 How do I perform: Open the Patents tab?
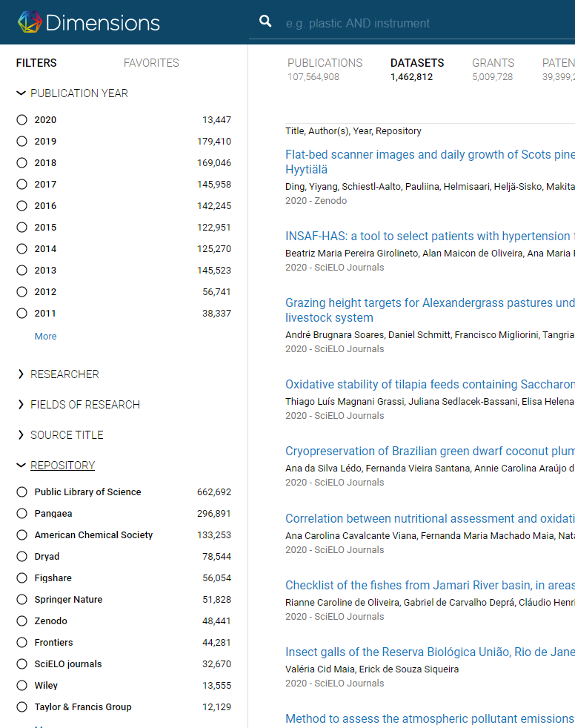coord(558,69)
